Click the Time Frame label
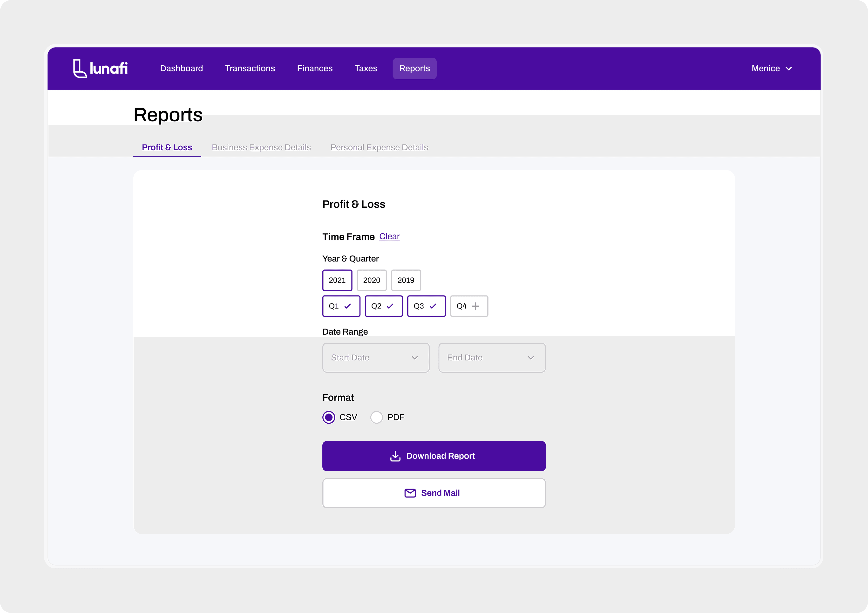Viewport: 868px width, 613px height. tap(348, 237)
